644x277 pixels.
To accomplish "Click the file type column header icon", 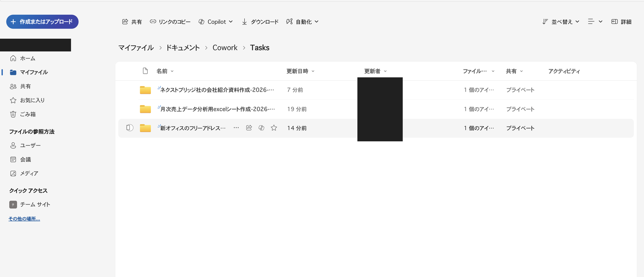I will pos(145,71).
